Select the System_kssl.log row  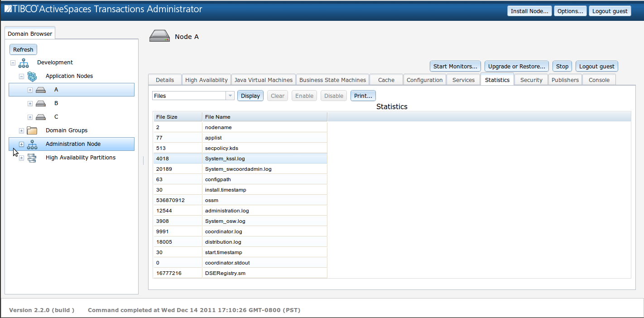[x=240, y=159]
